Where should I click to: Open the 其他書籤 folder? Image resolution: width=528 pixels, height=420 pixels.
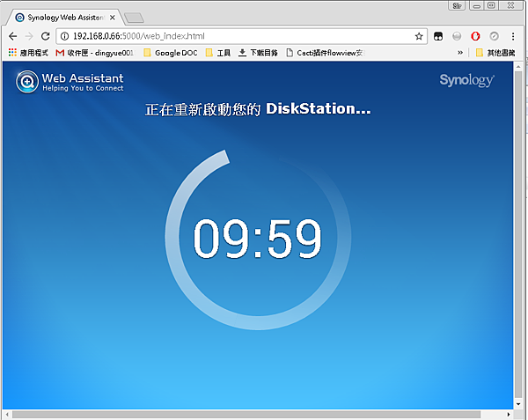click(495, 53)
